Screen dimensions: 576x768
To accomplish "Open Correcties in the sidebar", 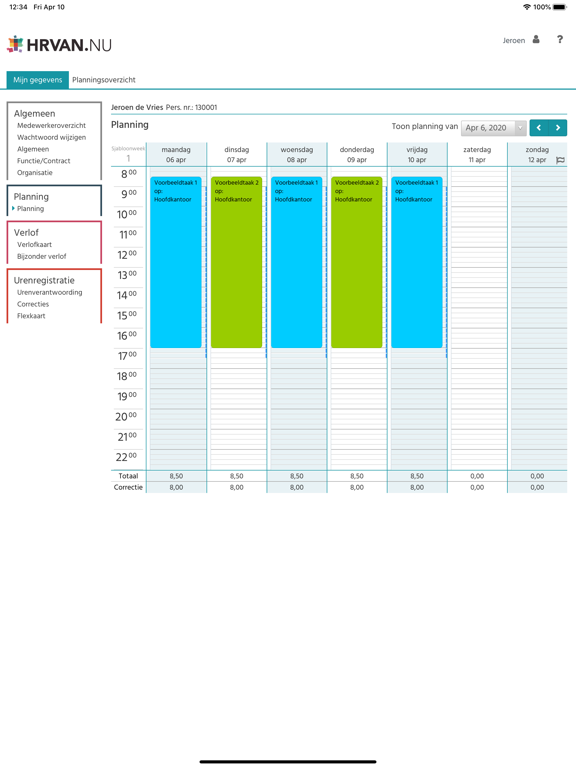I will pos(33,304).
